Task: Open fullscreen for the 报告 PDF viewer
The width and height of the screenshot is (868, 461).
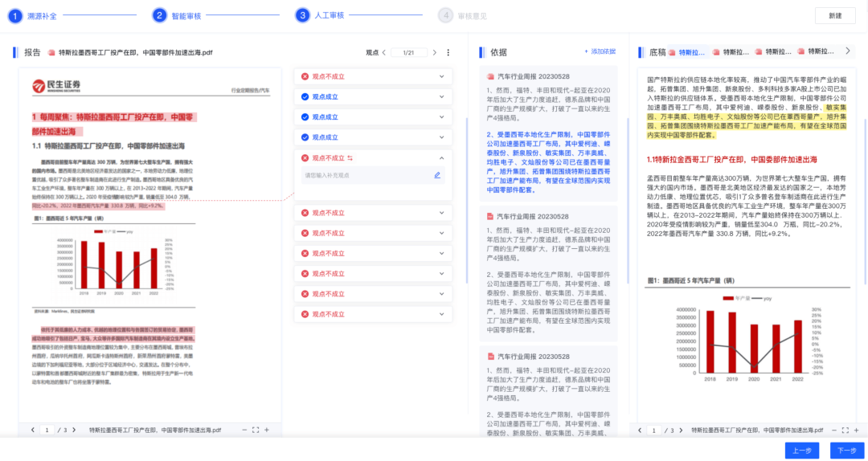Action: [256, 430]
